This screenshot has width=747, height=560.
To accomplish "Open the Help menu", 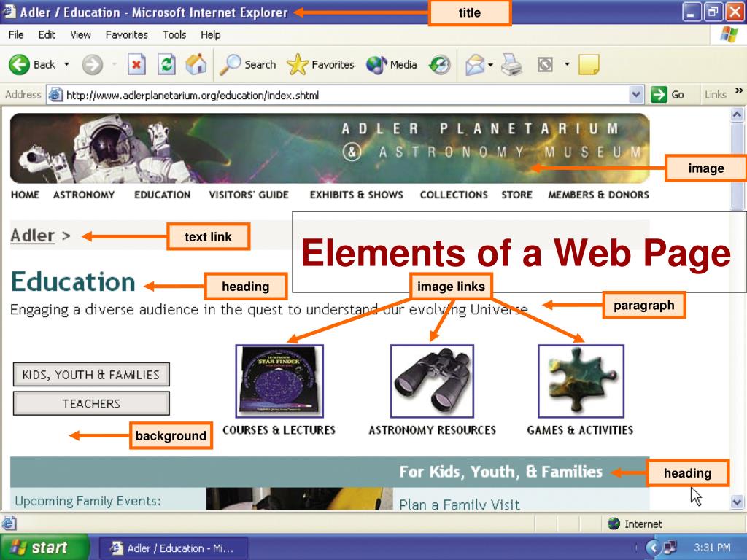I will coord(211,35).
